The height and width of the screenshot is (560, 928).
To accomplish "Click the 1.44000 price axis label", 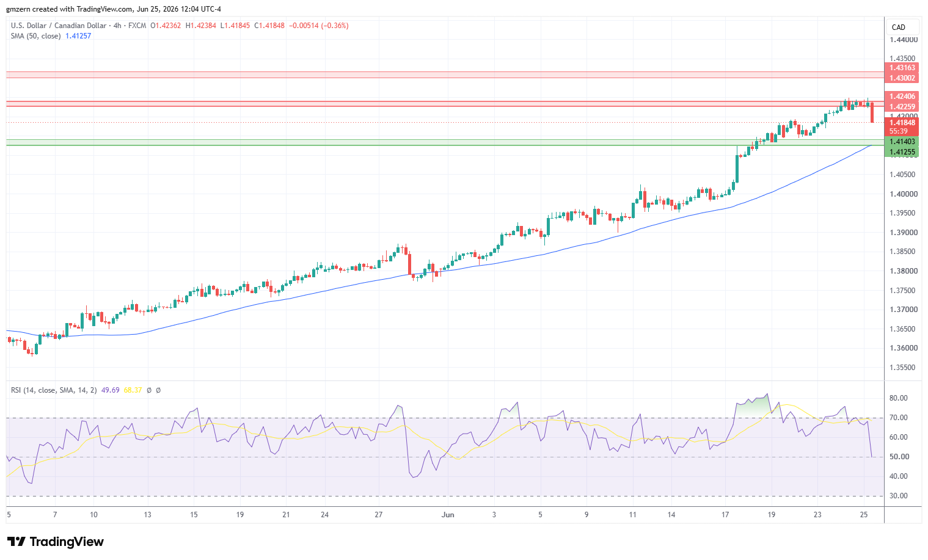I will 903,40.
